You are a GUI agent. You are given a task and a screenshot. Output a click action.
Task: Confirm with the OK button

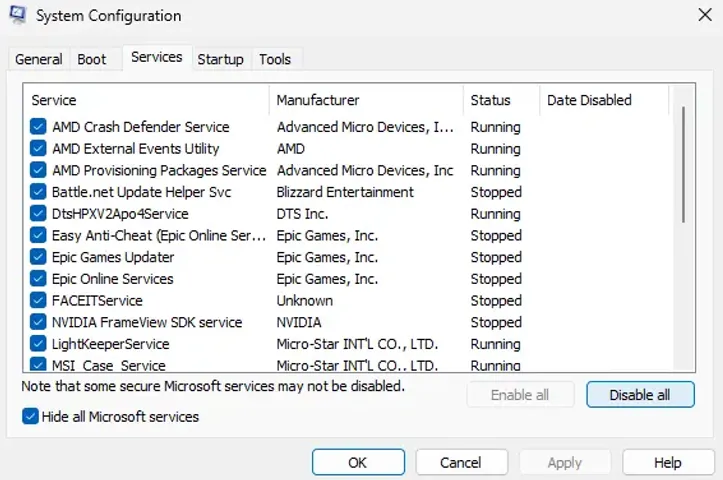tap(358, 462)
